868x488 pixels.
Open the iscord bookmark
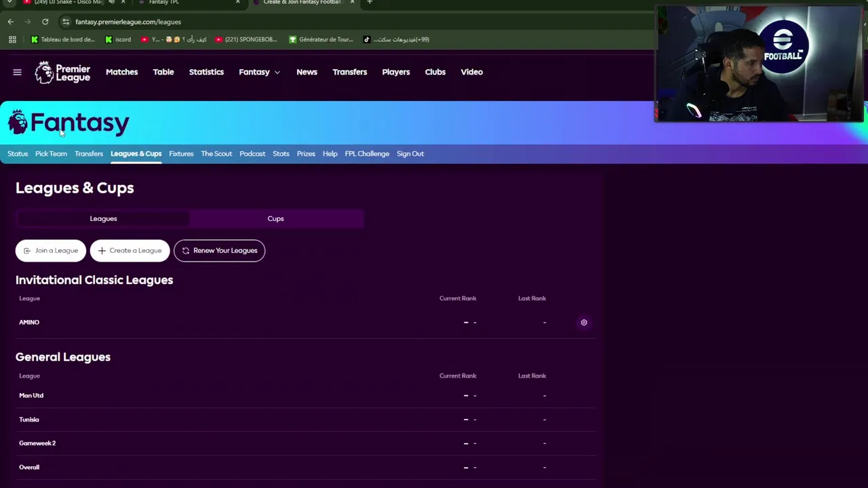coord(118,39)
